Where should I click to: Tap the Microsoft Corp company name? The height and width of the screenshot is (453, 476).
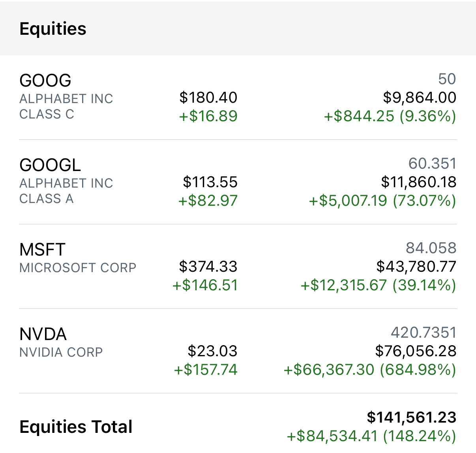[x=78, y=268]
